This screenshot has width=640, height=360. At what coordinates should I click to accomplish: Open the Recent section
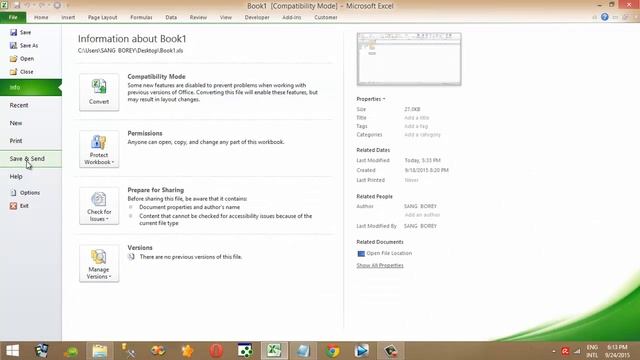31,105
